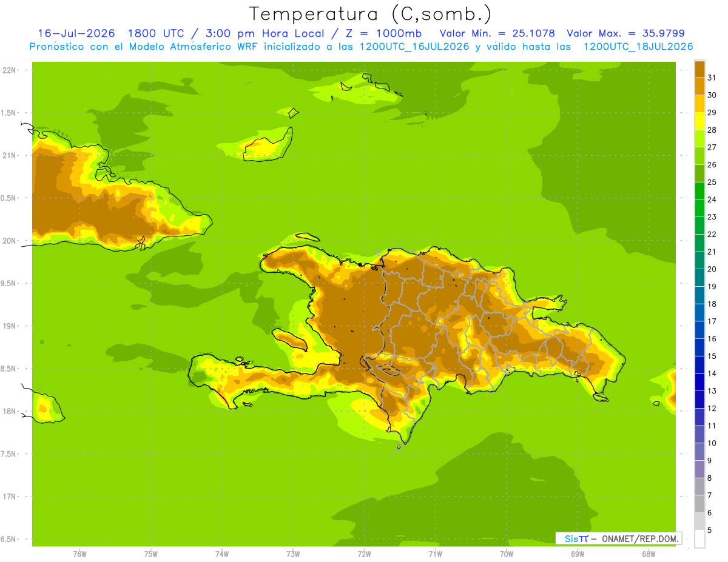Viewport: 728px width, 562px height.
Task: Click the 68W longitude axis label
Action: (648, 554)
